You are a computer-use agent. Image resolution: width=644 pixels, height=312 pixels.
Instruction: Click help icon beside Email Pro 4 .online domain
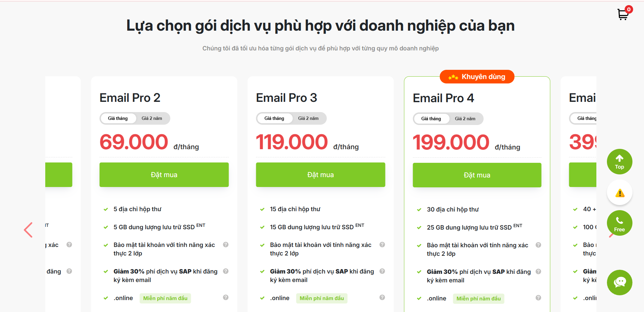click(538, 298)
